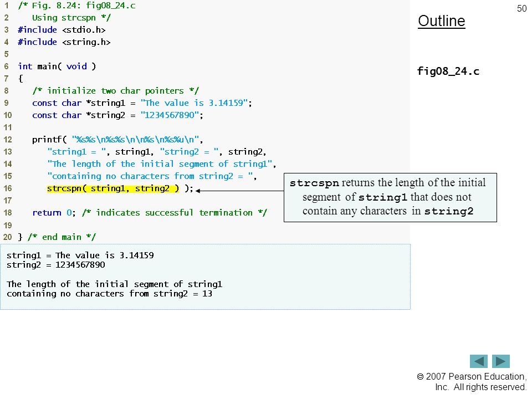Go to the previous slide arrow
Screen dimensions: 532x399
pyautogui.click(x=478, y=361)
